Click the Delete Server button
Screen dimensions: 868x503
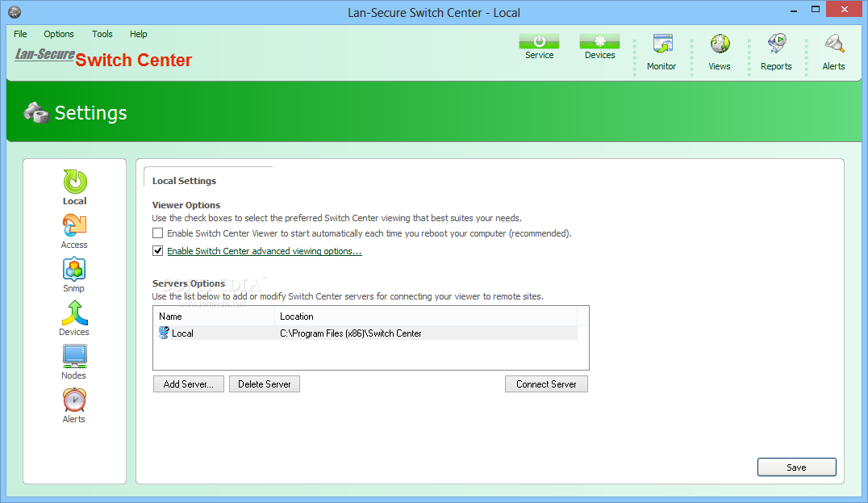265,384
